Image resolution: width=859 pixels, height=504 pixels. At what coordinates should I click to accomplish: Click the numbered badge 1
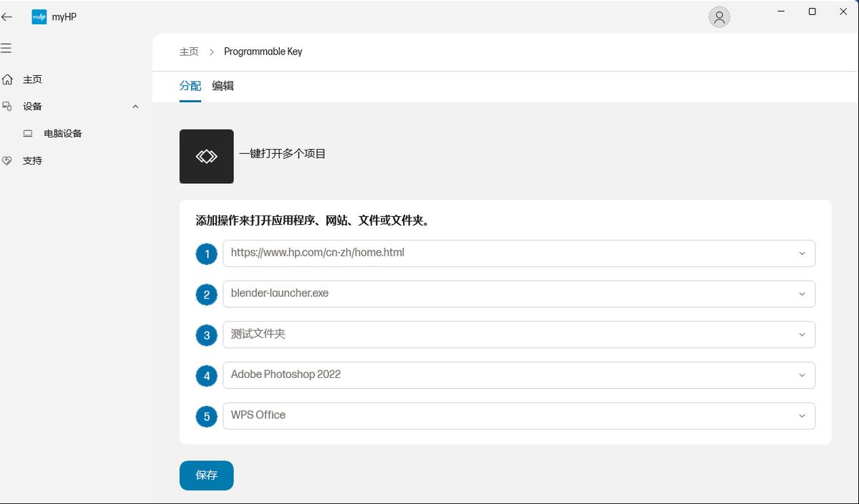pyautogui.click(x=207, y=254)
